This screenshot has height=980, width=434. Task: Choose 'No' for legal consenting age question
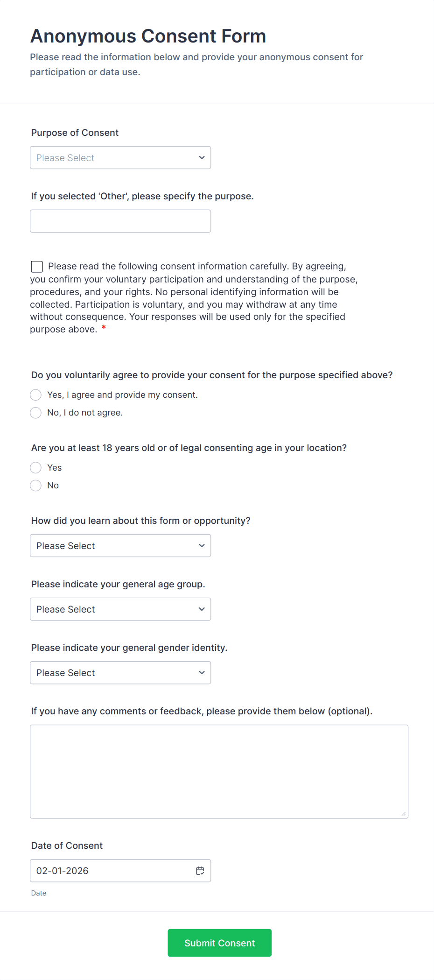point(36,486)
